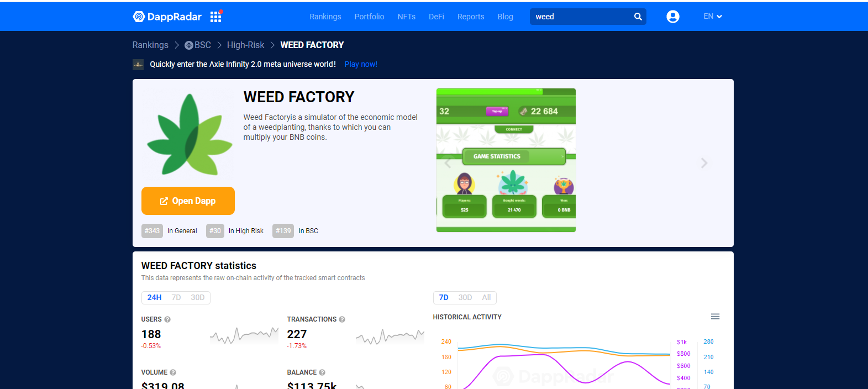Viewport: 868px width, 389px height.
Task: Go to previous screenshot with left arrow
Action: point(448,163)
